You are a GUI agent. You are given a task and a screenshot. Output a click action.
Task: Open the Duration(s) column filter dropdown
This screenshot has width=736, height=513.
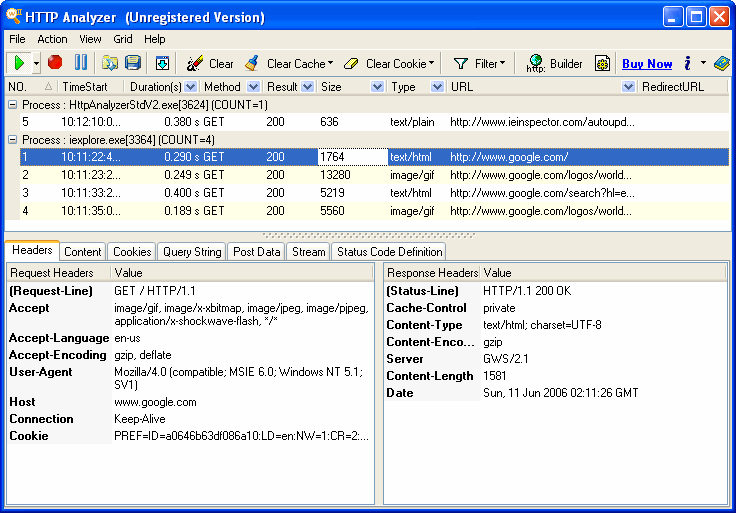pyautogui.click(x=190, y=87)
